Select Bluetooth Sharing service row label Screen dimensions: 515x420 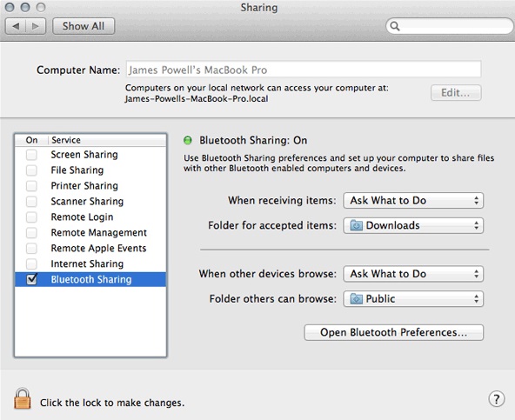[91, 279]
